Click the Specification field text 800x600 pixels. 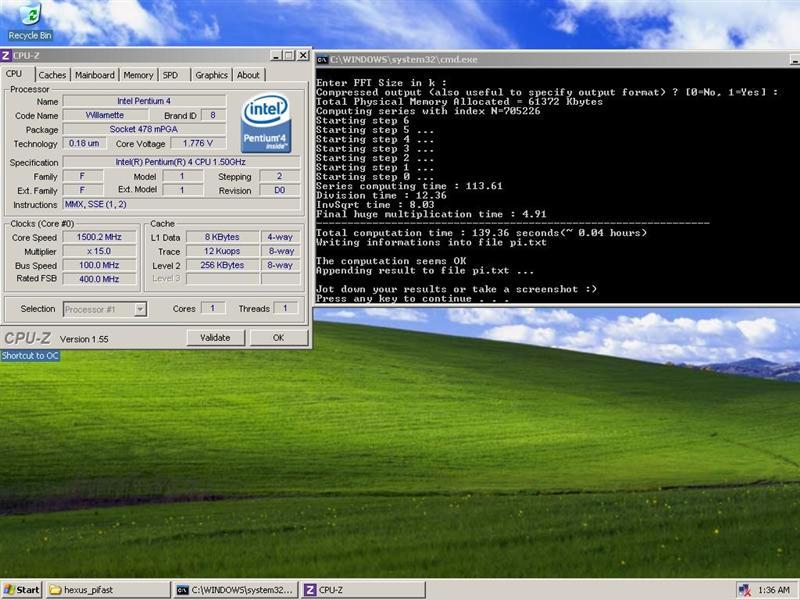click(181, 162)
